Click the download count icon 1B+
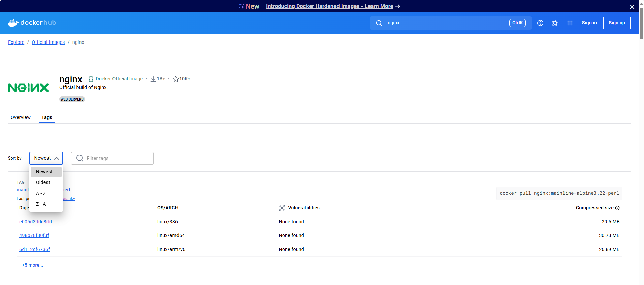The height and width of the screenshot is (285, 644). [x=153, y=79]
